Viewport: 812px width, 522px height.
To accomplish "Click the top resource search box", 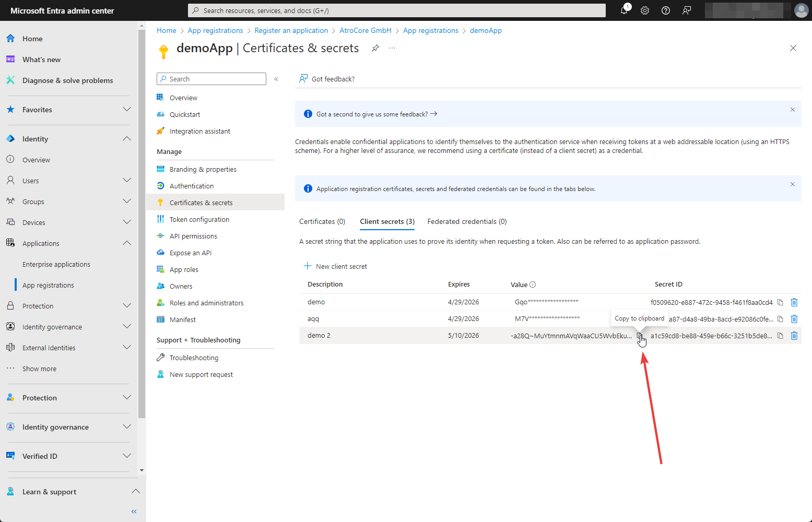I will 397,10.
